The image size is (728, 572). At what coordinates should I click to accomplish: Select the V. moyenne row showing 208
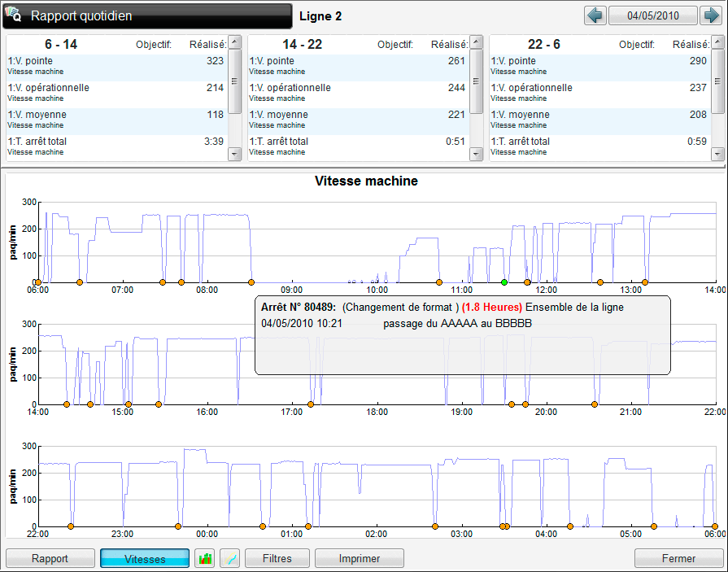600,122
